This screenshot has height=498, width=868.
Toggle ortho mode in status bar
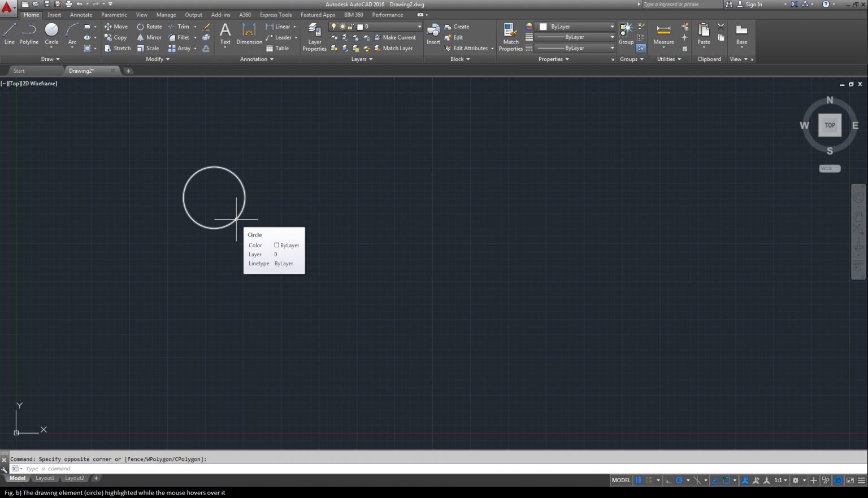coord(669,480)
